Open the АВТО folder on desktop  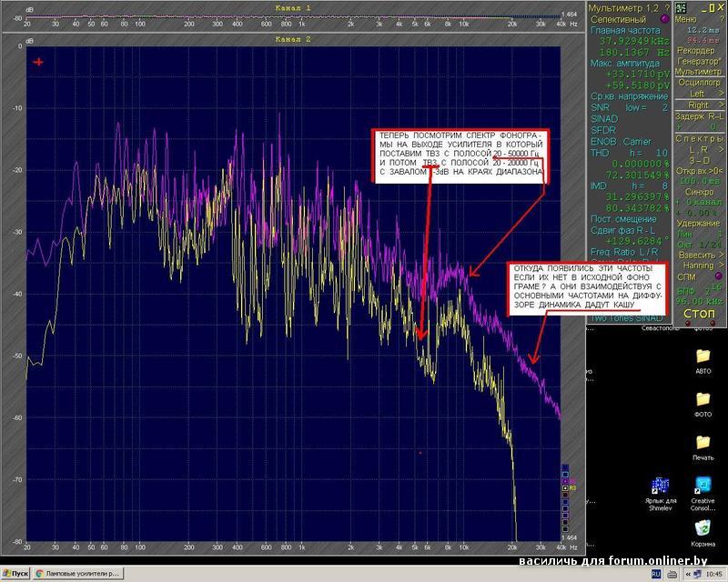pos(703,355)
